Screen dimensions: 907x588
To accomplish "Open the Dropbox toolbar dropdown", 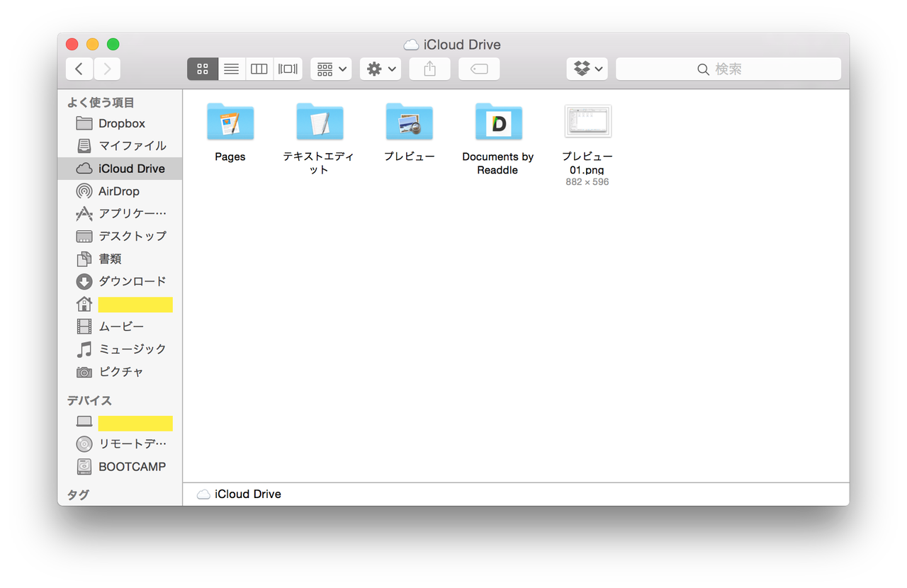I will point(587,69).
